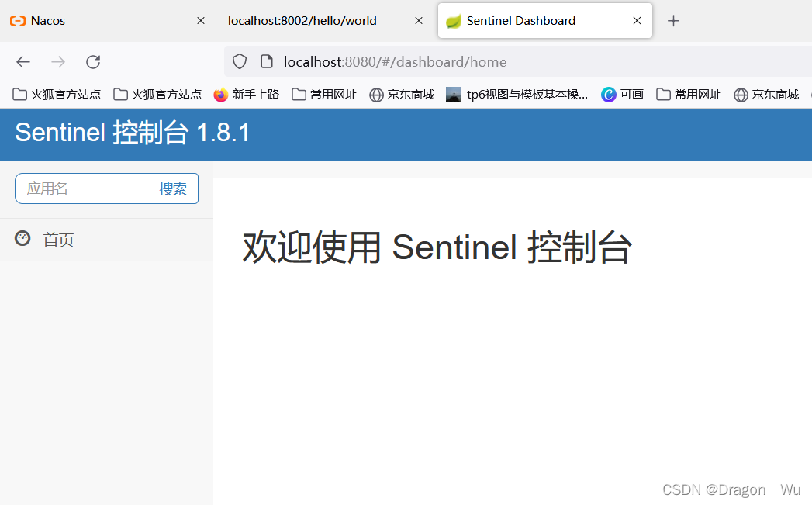This screenshot has height=505, width=812.
Task: Open the tp6视图与模板基本操... bookmark
Action: pyautogui.click(x=517, y=95)
